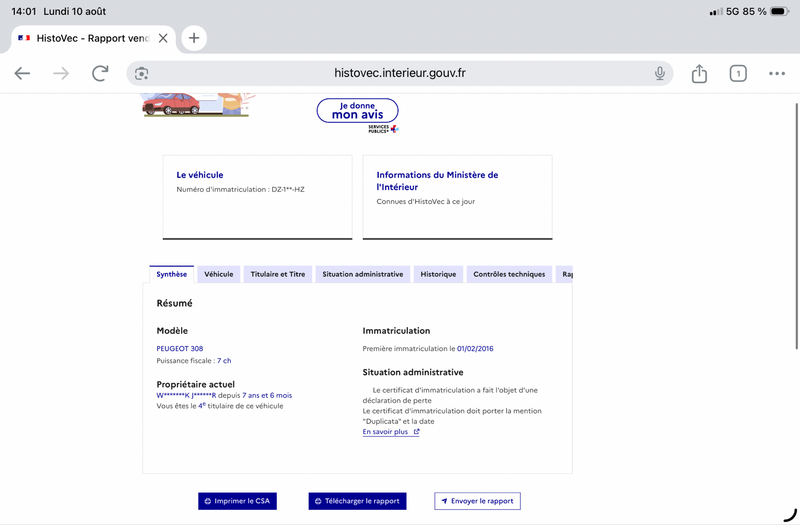
Task: Open the camera search icon in address bar
Action: [x=141, y=73]
